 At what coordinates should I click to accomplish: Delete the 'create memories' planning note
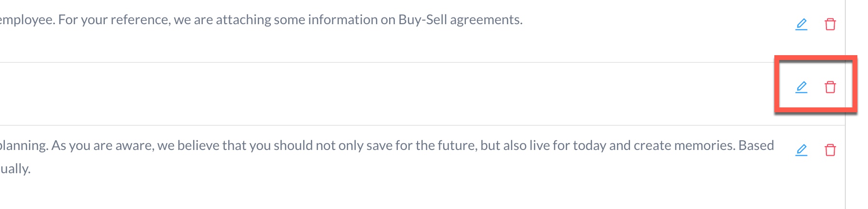pos(830,150)
